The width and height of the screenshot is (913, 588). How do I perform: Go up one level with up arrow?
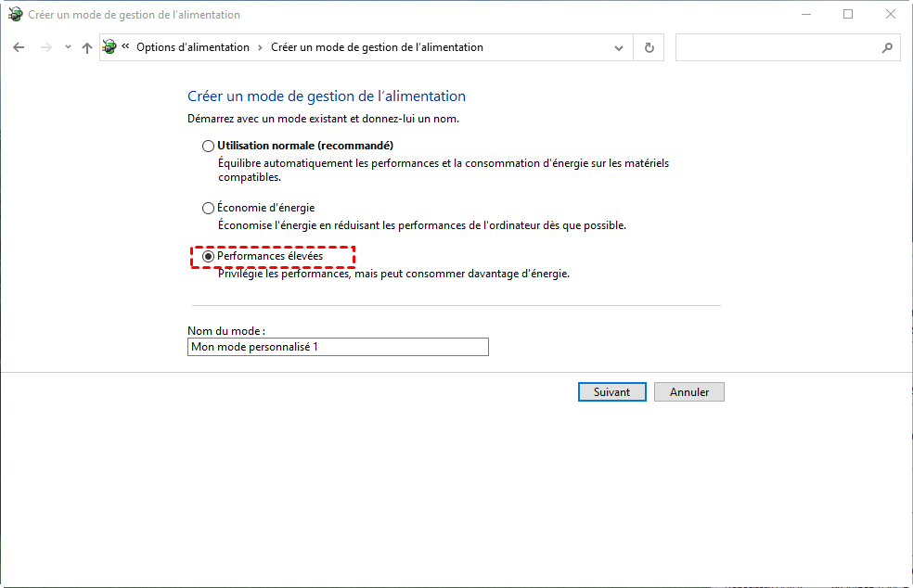click(x=87, y=47)
